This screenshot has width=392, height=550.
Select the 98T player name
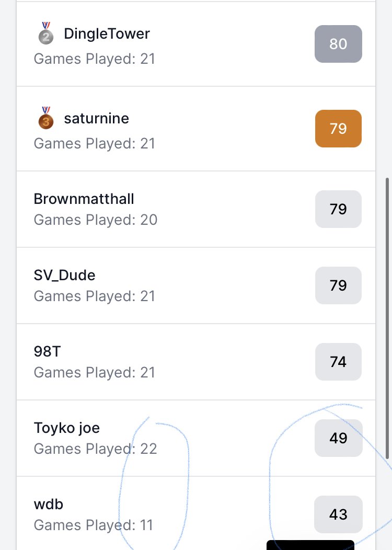[x=48, y=351]
